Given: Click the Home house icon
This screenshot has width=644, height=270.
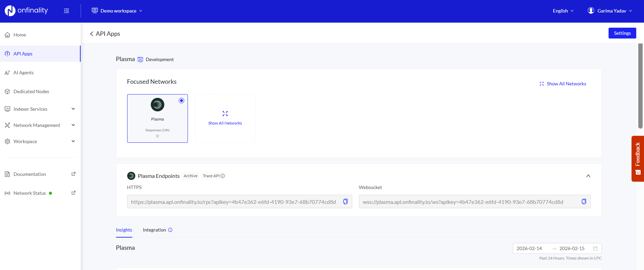Looking at the screenshot, I should [x=7, y=35].
